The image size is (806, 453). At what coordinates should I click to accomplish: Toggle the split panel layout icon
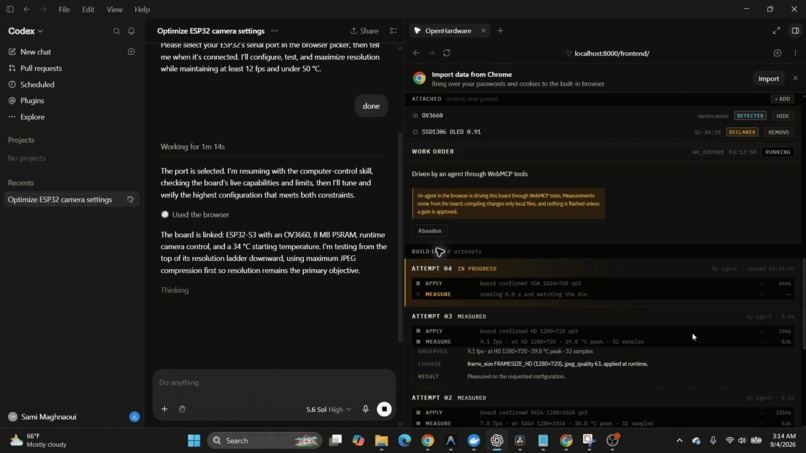point(795,31)
